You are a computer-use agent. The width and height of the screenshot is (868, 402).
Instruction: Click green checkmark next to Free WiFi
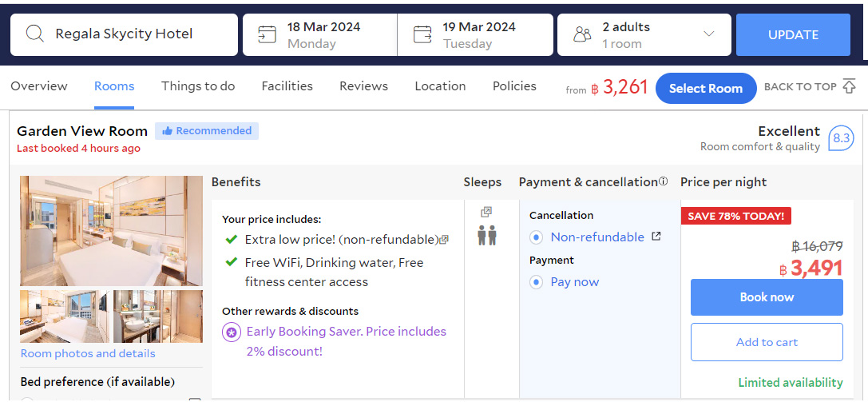pos(232,262)
